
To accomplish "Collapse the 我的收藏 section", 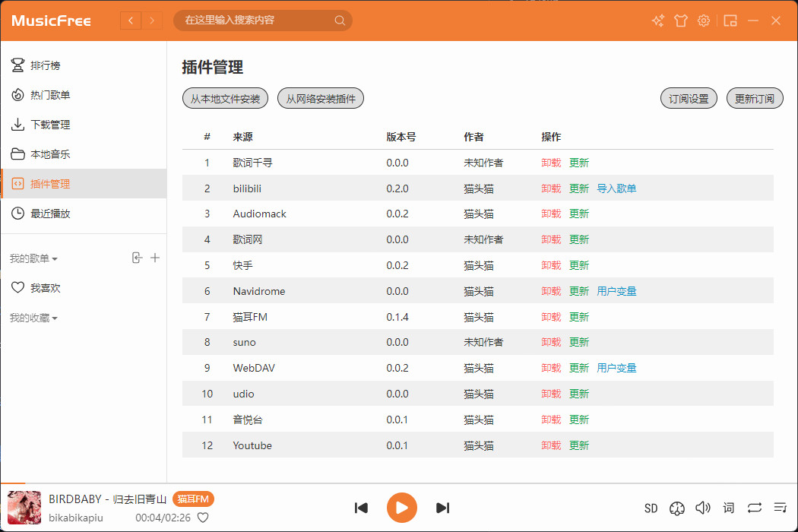I will [x=33, y=318].
